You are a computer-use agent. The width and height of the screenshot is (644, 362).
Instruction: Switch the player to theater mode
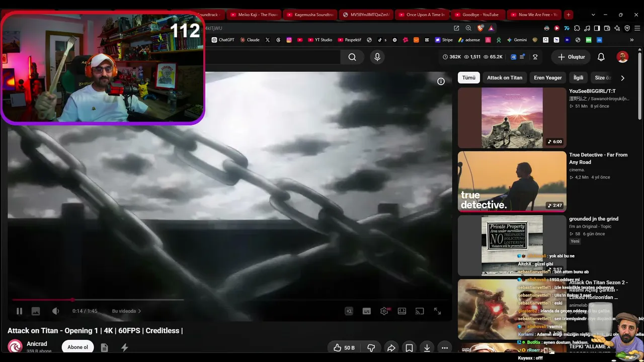pos(402,311)
